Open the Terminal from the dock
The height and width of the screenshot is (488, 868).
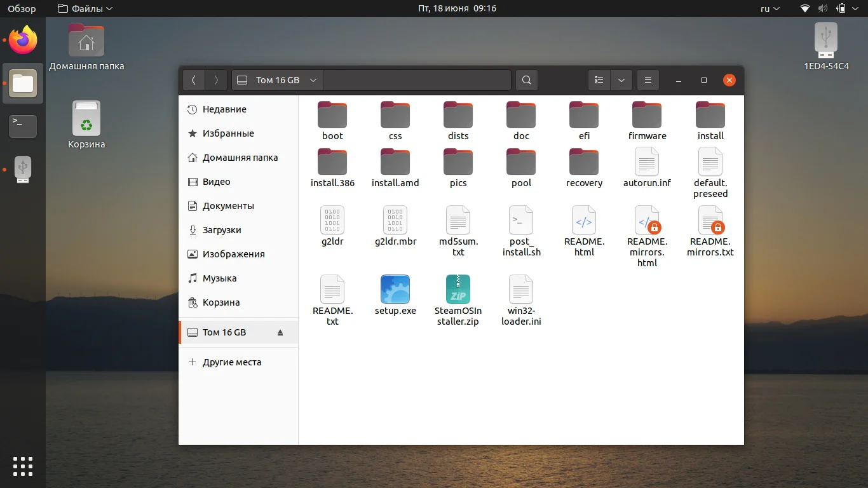23,126
